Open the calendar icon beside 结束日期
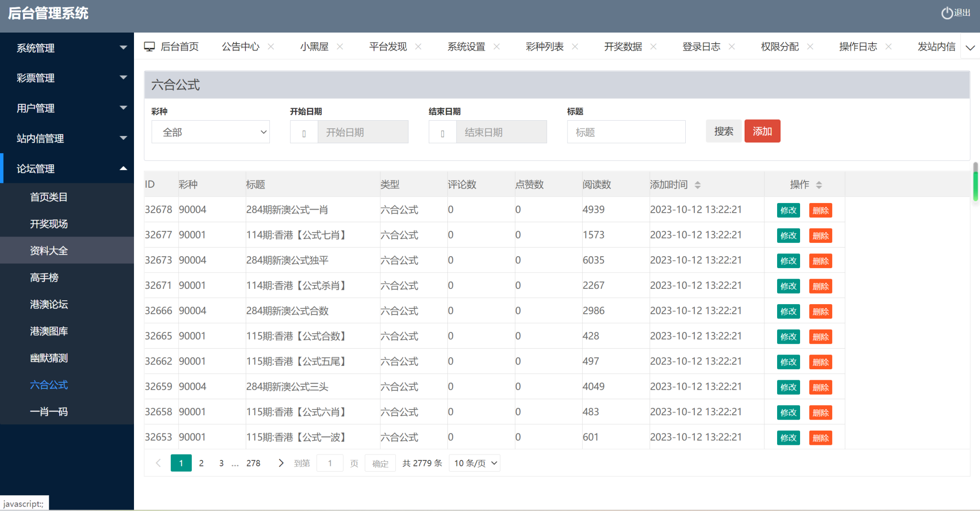The image size is (980, 511). 442,132
